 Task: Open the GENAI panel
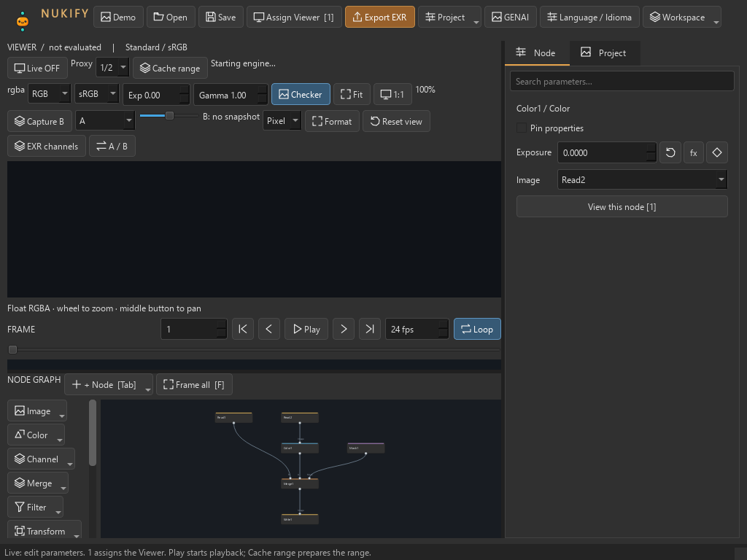pos(510,17)
